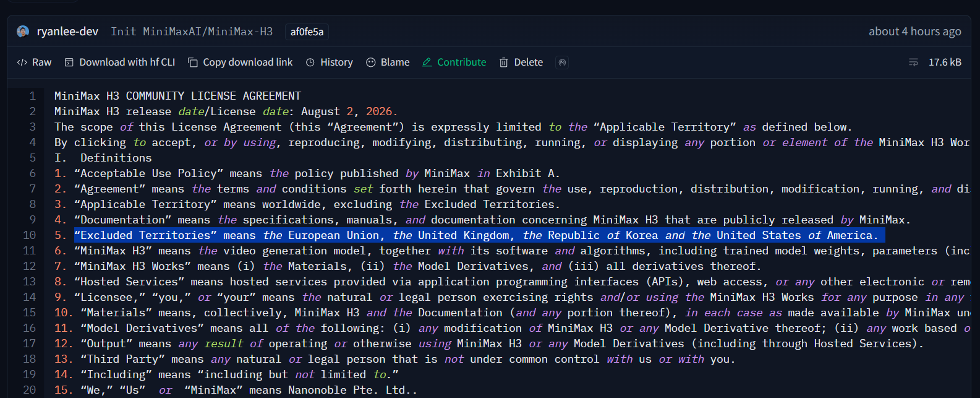Click the release date line 'August 2, 2026'
Screen dimensions: 980x398
[226, 111]
